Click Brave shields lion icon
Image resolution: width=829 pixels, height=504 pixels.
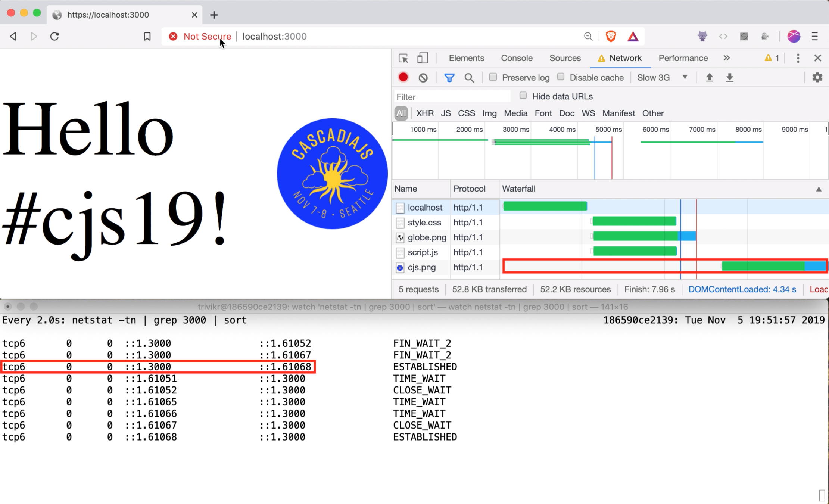click(611, 36)
